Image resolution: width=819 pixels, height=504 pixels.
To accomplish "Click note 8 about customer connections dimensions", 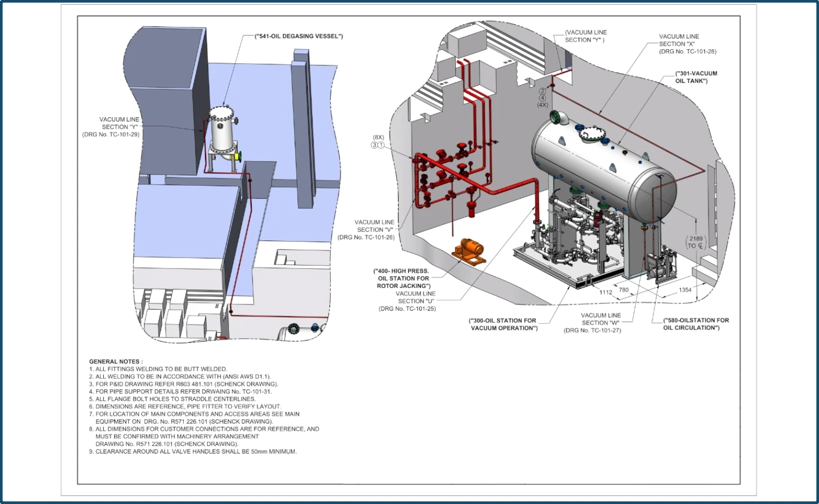I will (204, 436).
